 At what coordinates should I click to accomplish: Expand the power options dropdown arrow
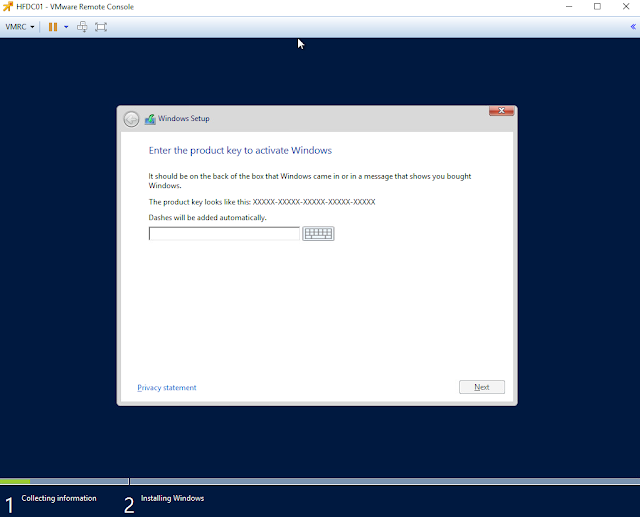click(x=66, y=27)
